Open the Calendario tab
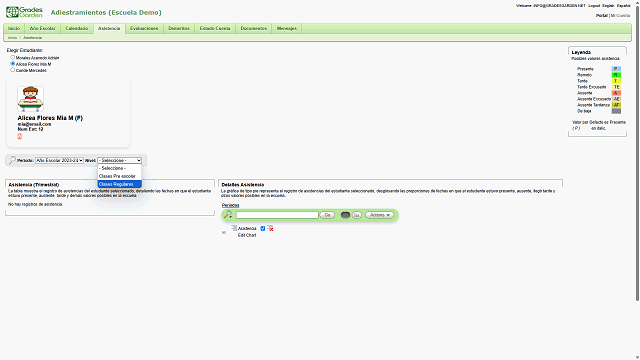640x360 pixels. [x=77, y=29]
